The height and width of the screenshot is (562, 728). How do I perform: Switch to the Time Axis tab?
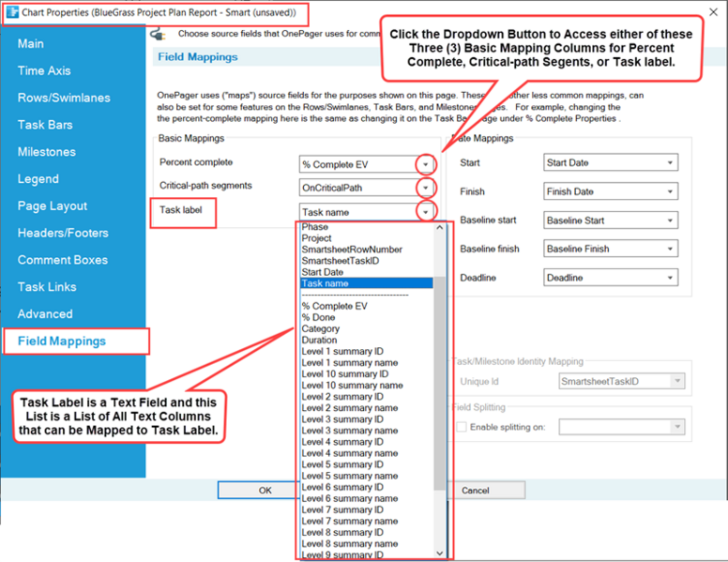44,70
